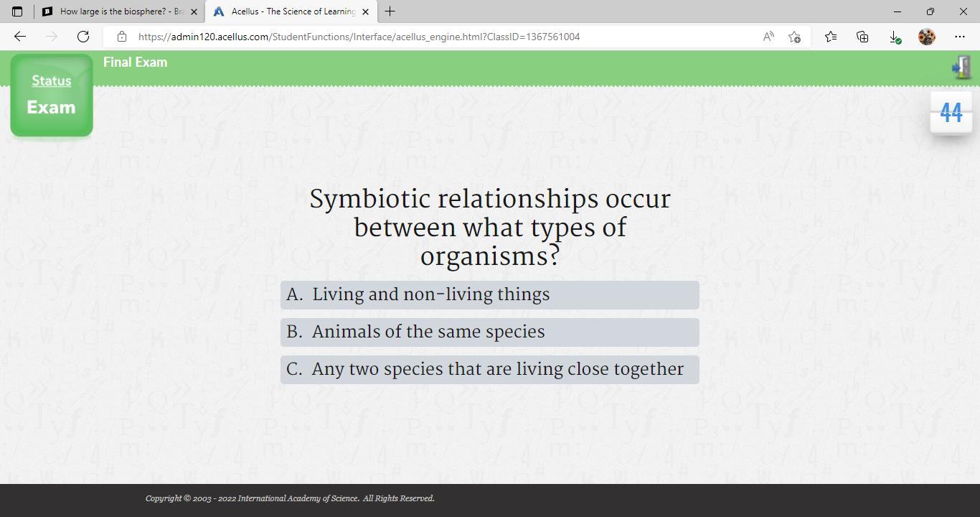
Task: Close the Acellus tab
Action: pos(366,11)
